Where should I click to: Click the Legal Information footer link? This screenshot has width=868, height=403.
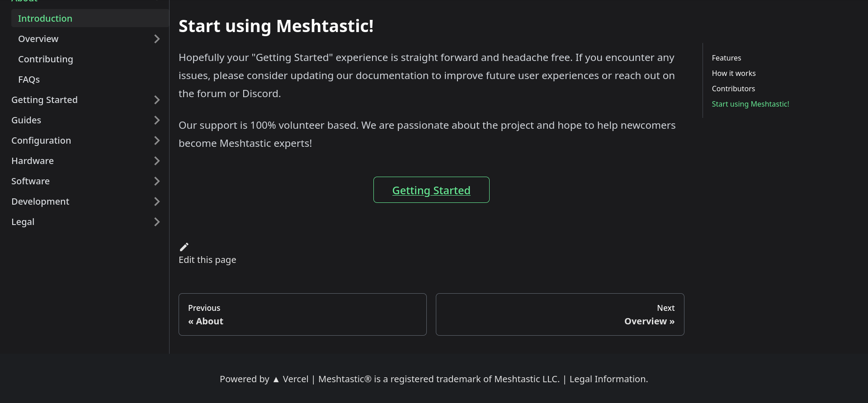coord(608,380)
